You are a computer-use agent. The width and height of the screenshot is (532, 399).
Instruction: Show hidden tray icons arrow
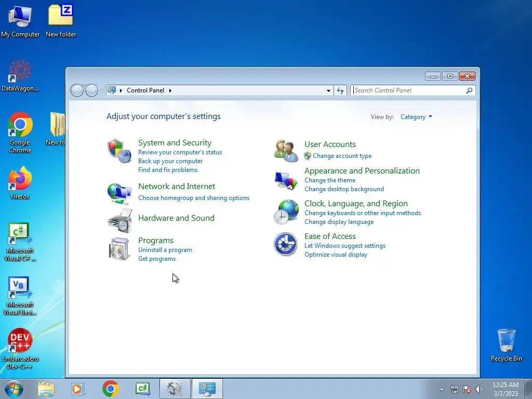click(442, 389)
